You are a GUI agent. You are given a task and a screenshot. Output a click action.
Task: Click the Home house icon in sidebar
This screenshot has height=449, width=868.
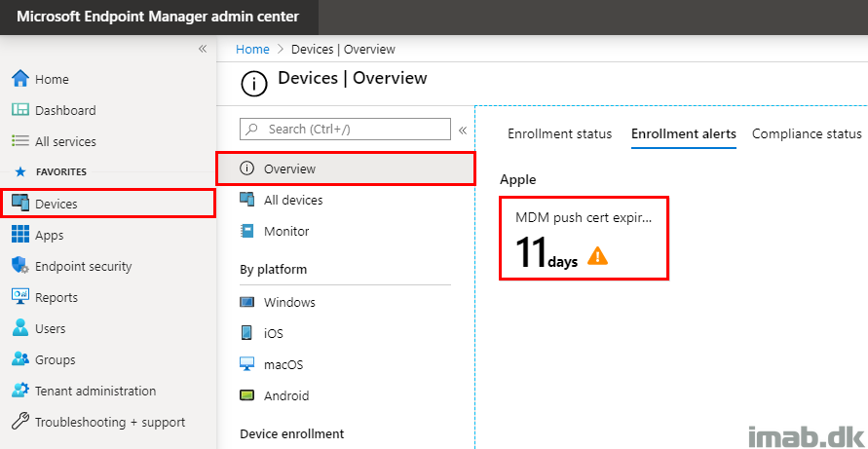point(19,79)
